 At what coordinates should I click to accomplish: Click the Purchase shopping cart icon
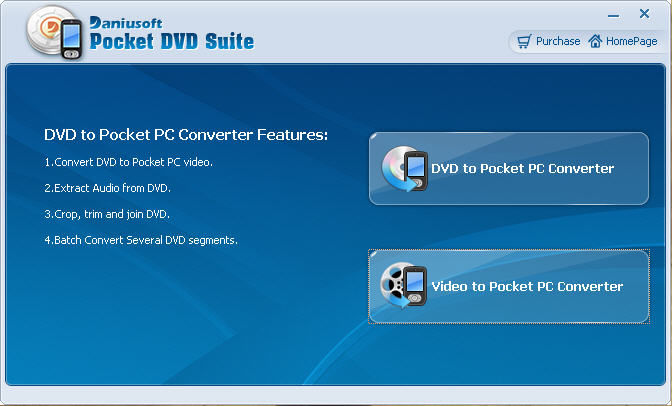(524, 41)
